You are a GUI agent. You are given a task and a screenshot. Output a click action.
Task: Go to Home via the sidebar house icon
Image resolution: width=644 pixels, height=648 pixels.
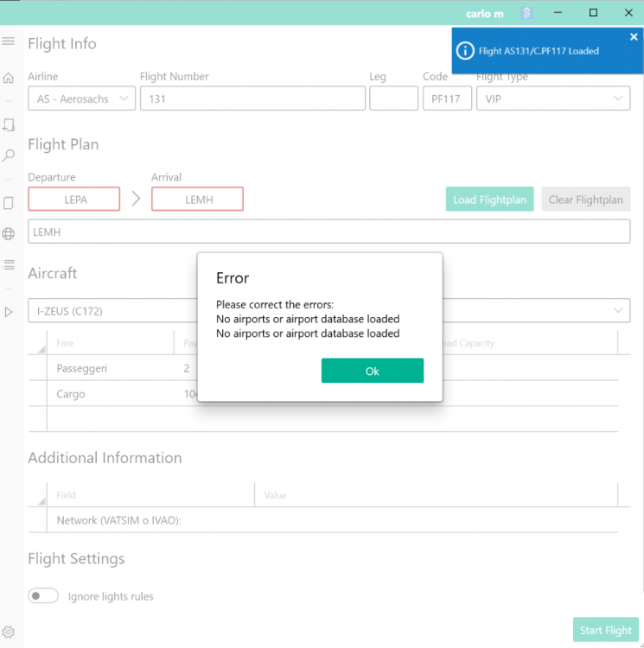pyautogui.click(x=9, y=79)
